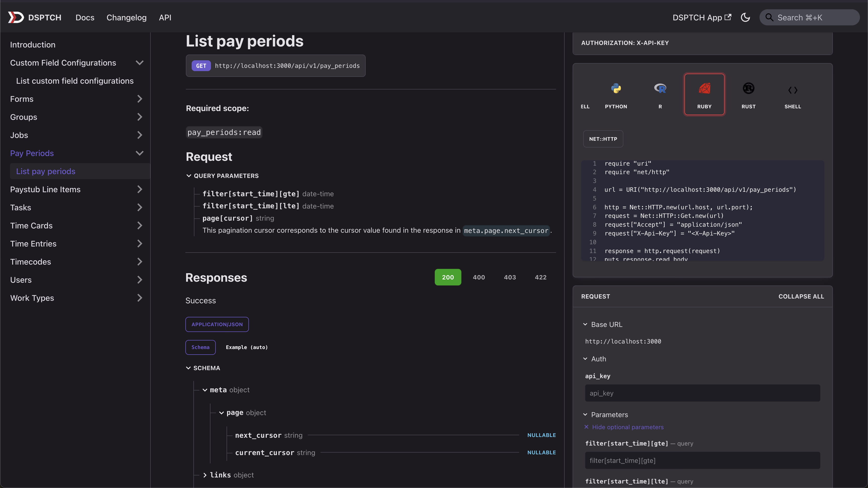Collapse the page object node
Image resolution: width=868 pixels, height=488 pixels.
point(221,413)
